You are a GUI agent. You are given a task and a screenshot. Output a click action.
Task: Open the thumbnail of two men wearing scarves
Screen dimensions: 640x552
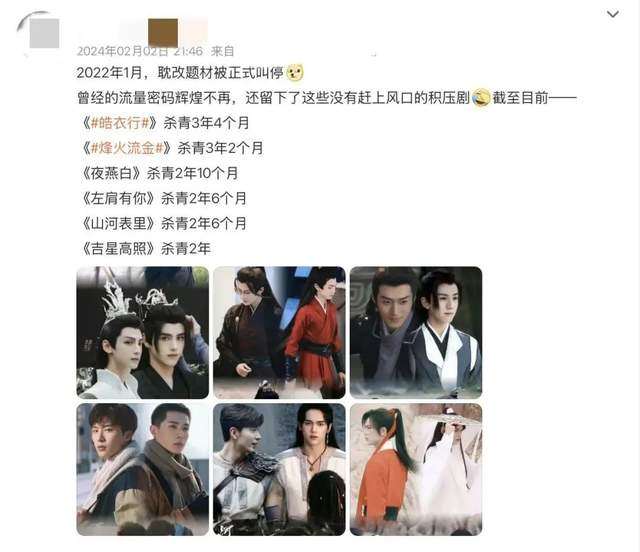pos(142,470)
